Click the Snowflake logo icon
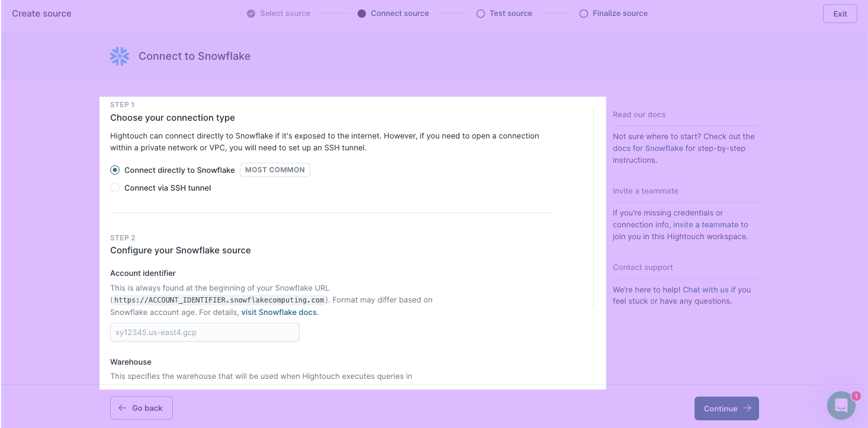Image resolution: width=868 pixels, height=428 pixels. (120, 56)
